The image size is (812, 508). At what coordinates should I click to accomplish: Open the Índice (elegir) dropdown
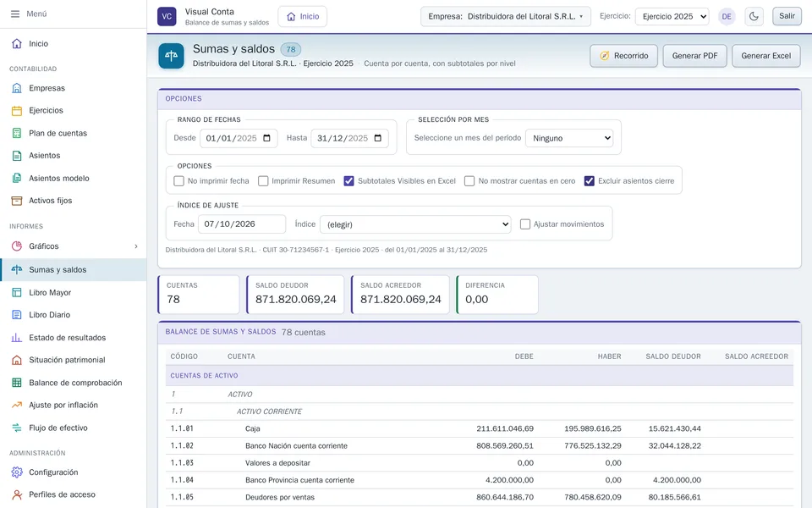click(x=415, y=224)
